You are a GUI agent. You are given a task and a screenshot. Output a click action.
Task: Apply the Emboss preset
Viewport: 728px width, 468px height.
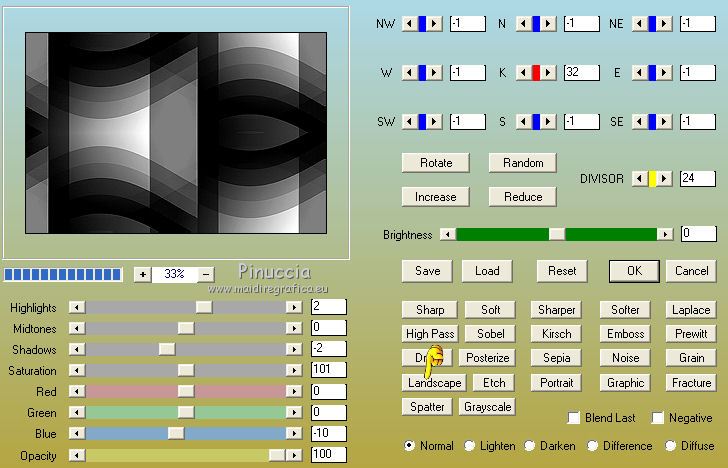point(625,334)
